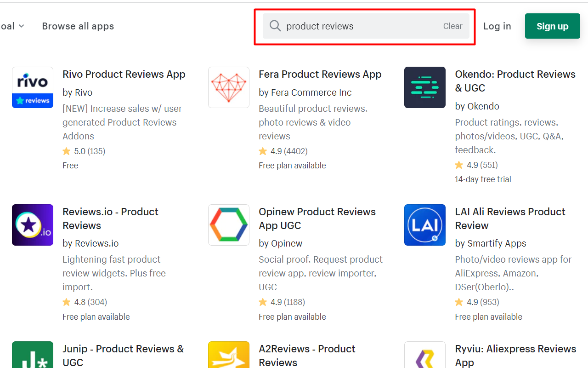Click Opinew's 'Free plan available' text

(x=292, y=317)
